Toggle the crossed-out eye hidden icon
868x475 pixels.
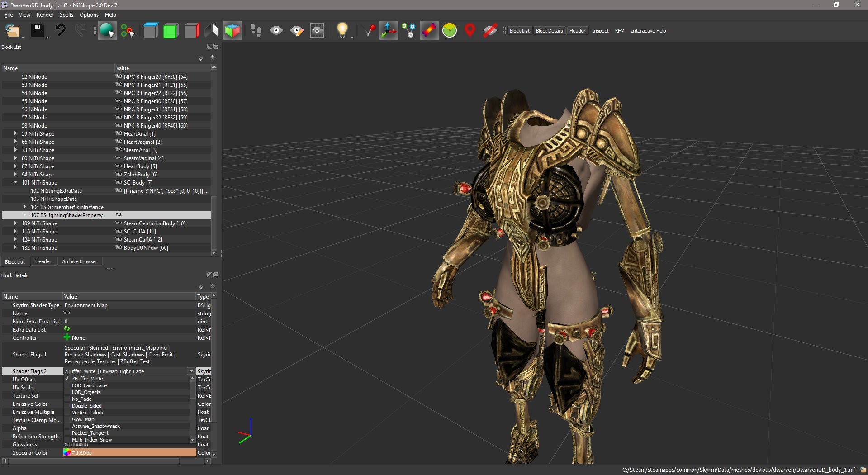pyautogui.click(x=490, y=31)
